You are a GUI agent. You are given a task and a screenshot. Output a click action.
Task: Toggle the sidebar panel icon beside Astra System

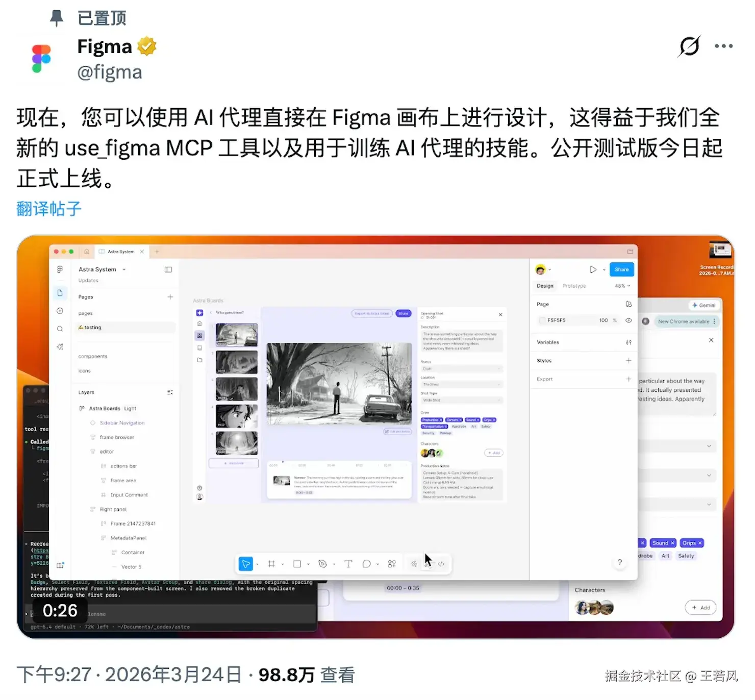168,269
